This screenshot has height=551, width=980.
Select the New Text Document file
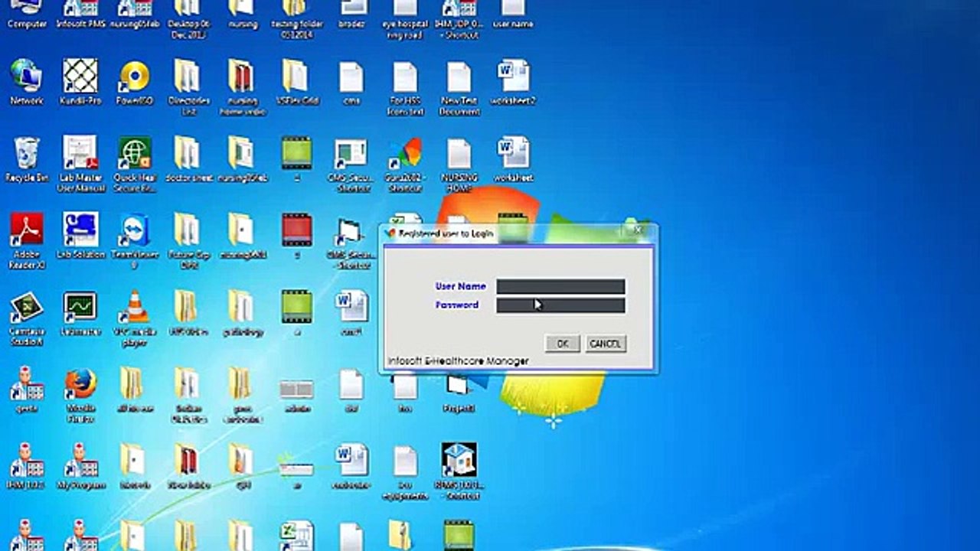coord(459,87)
